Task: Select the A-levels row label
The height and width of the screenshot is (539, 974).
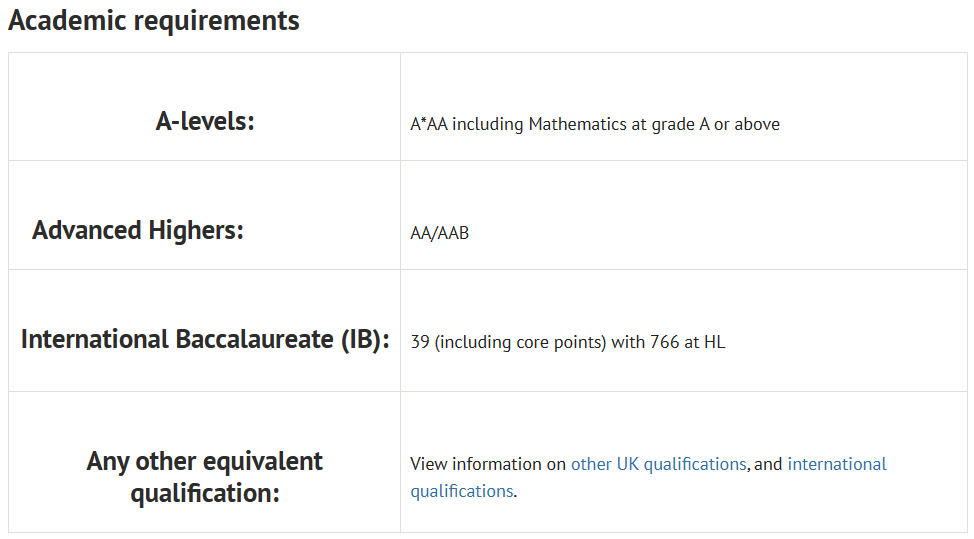Action: click(205, 121)
